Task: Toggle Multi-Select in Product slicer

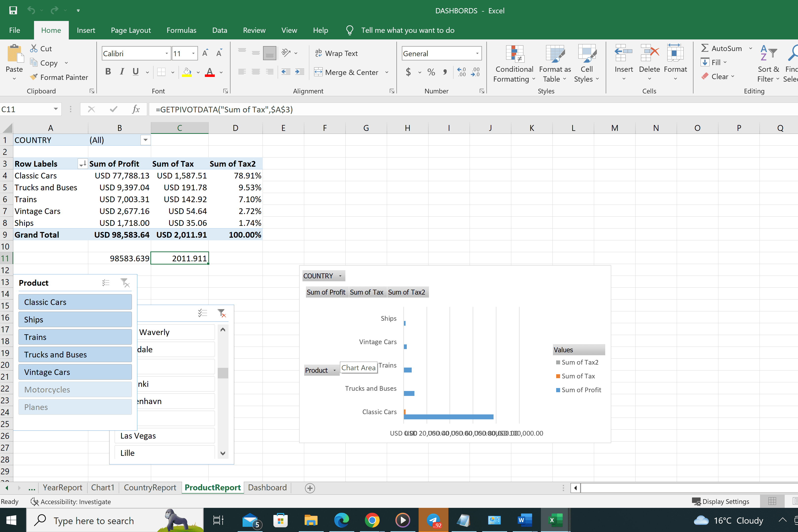Action: (x=106, y=283)
